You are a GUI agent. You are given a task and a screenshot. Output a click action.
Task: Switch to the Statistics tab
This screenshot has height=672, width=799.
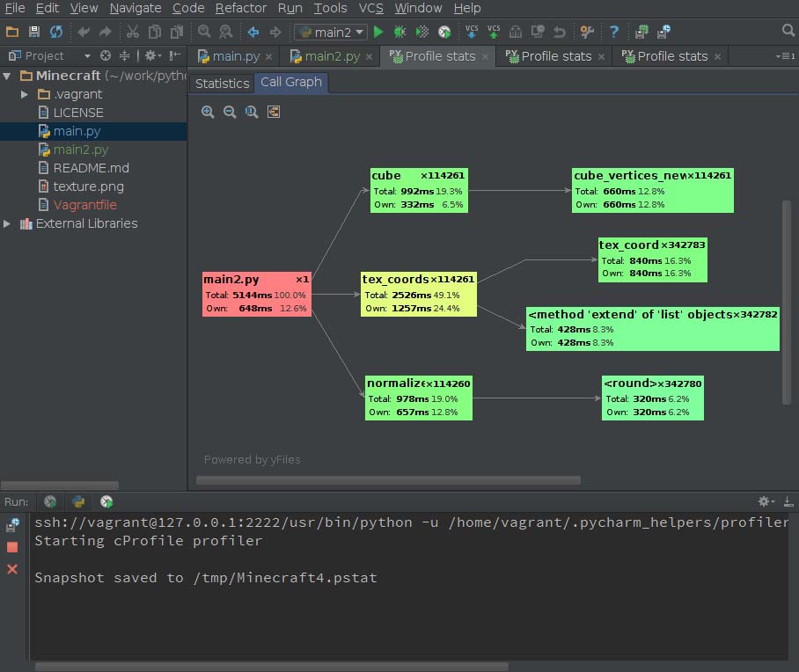(222, 83)
